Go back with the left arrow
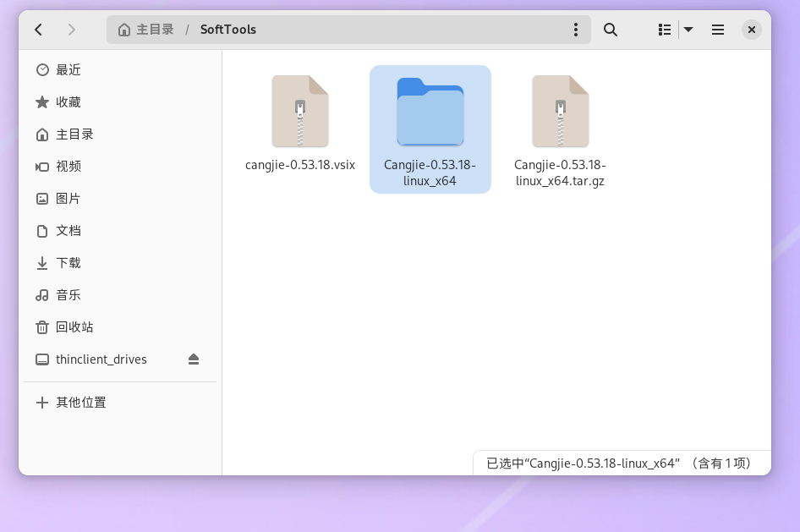This screenshot has width=800, height=532. tap(39, 30)
